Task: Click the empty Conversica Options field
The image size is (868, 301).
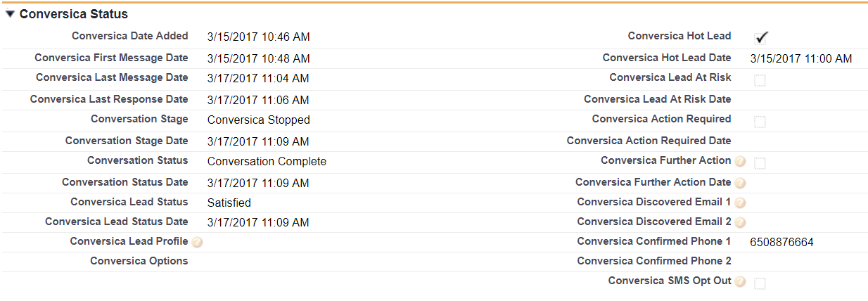Action: click(x=317, y=262)
